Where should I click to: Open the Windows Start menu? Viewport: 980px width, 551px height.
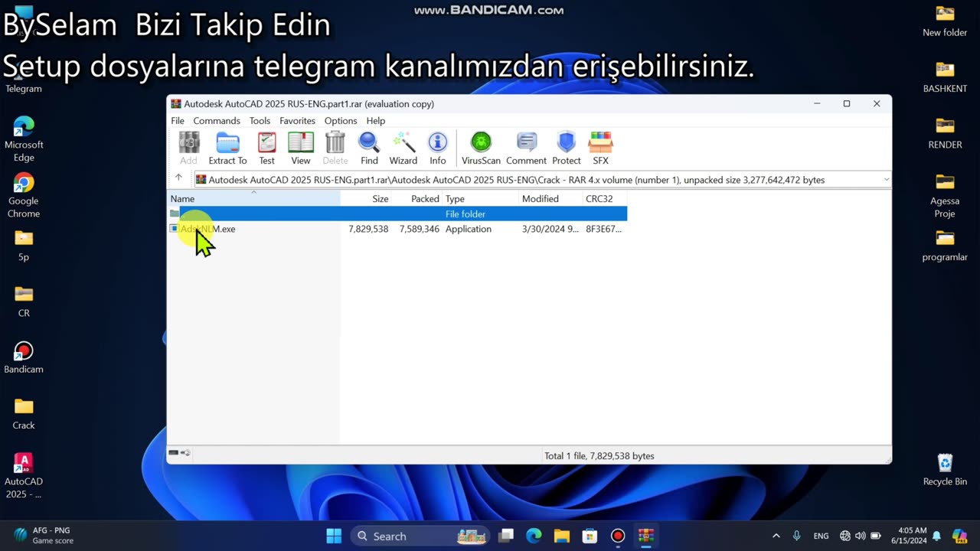335,536
